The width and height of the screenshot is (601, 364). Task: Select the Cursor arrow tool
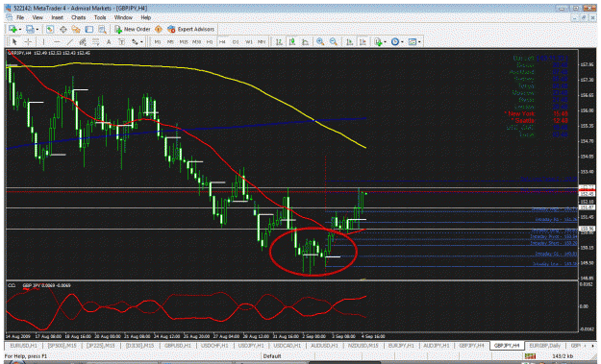tap(14, 41)
